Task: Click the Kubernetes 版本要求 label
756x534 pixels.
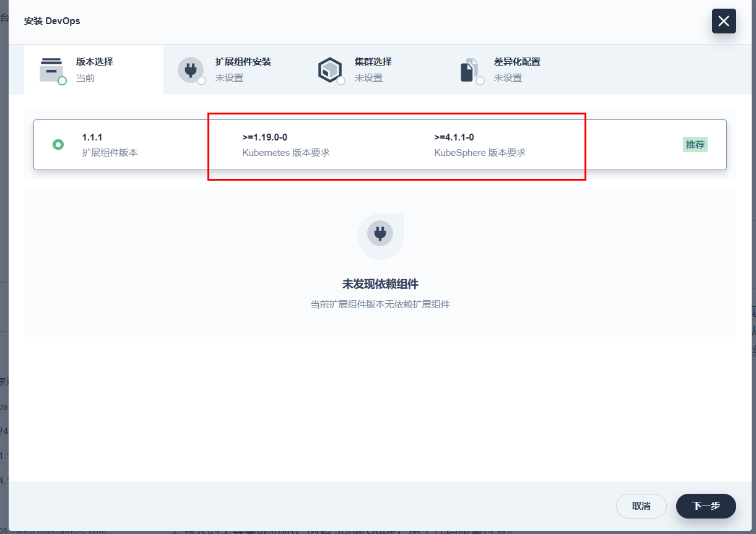Action: [286, 152]
